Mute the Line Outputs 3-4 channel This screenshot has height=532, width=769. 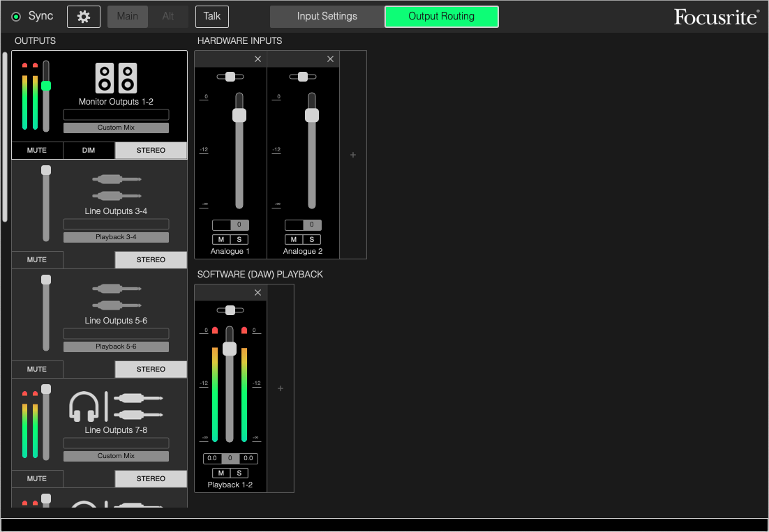(37, 259)
